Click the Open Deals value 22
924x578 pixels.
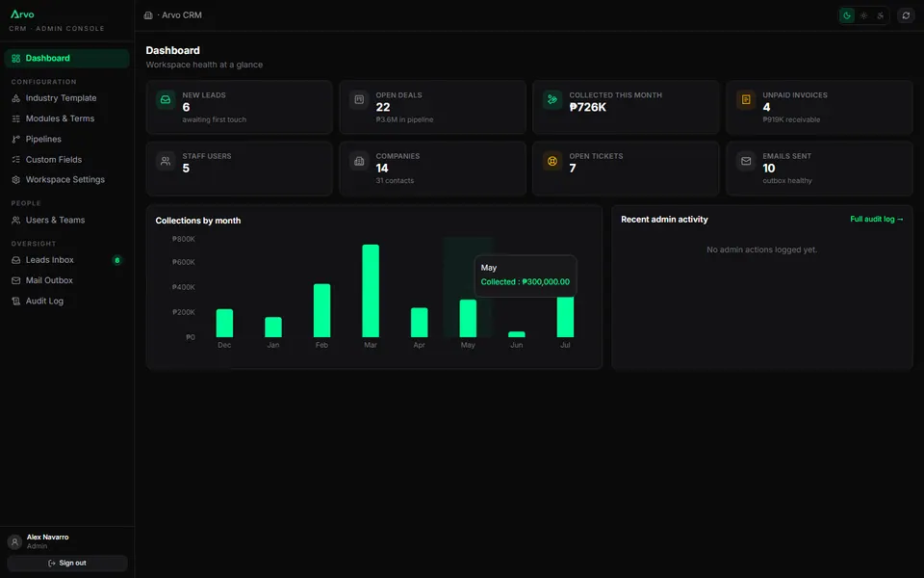point(383,107)
